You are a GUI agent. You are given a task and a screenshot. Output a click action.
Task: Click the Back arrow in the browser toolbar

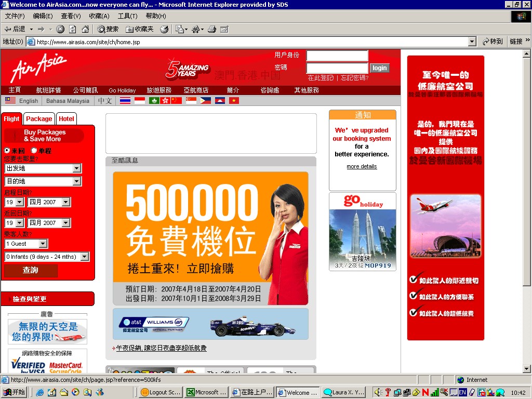14,29
